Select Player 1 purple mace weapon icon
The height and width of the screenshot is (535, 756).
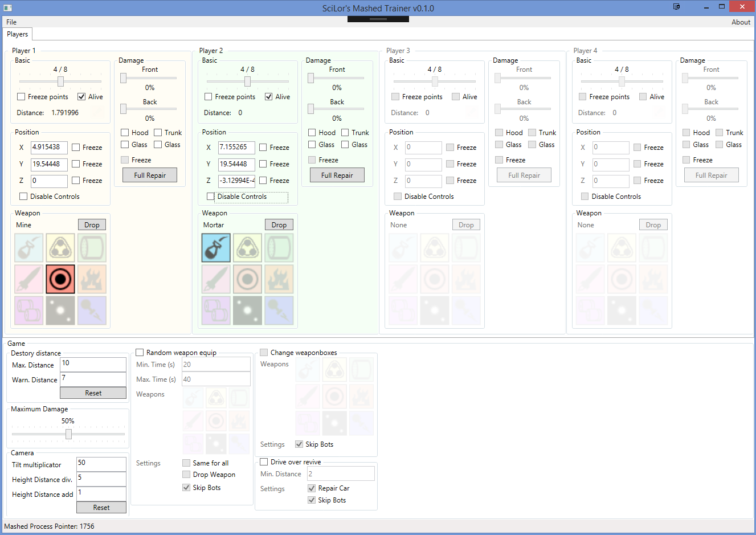coord(92,311)
